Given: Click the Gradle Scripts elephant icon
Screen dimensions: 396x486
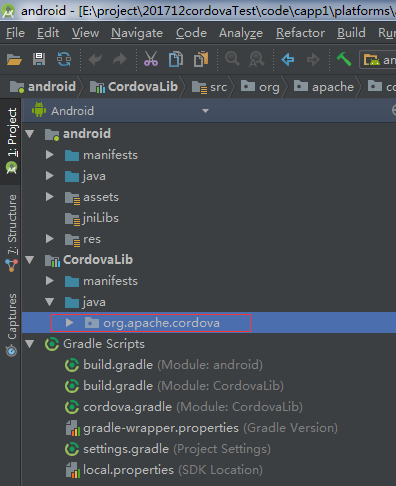Looking at the screenshot, I should coord(52,344).
